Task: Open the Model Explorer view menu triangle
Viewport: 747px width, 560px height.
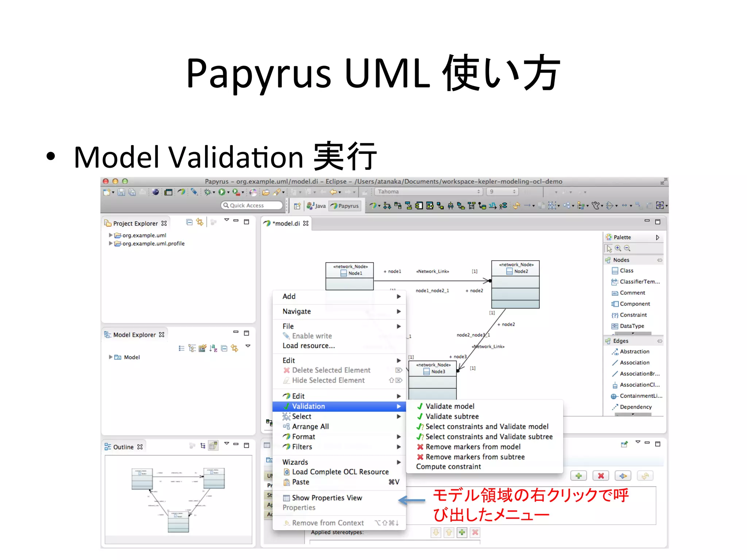Action: click(x=248, y=346)
